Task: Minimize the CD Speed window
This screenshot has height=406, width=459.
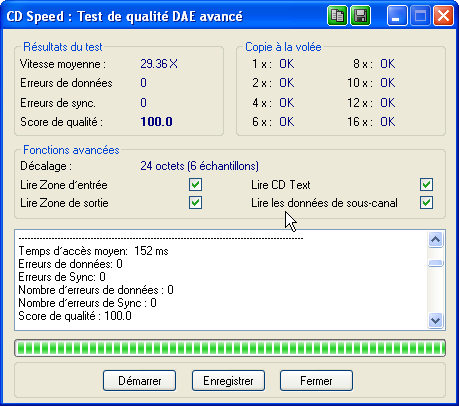Action: [397, 16]
